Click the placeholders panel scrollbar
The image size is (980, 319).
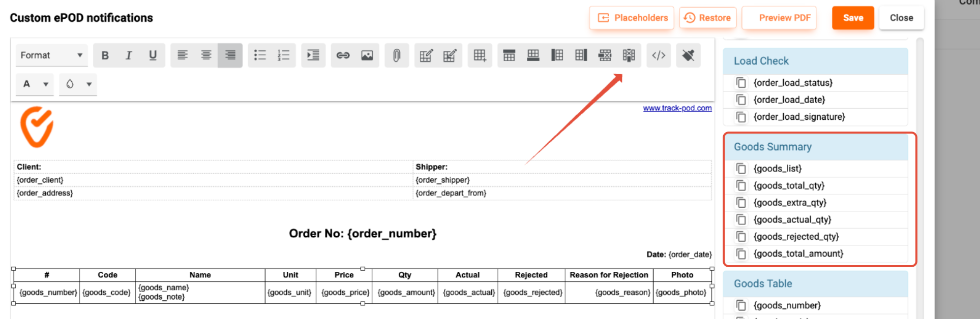(x=920, y=178)
